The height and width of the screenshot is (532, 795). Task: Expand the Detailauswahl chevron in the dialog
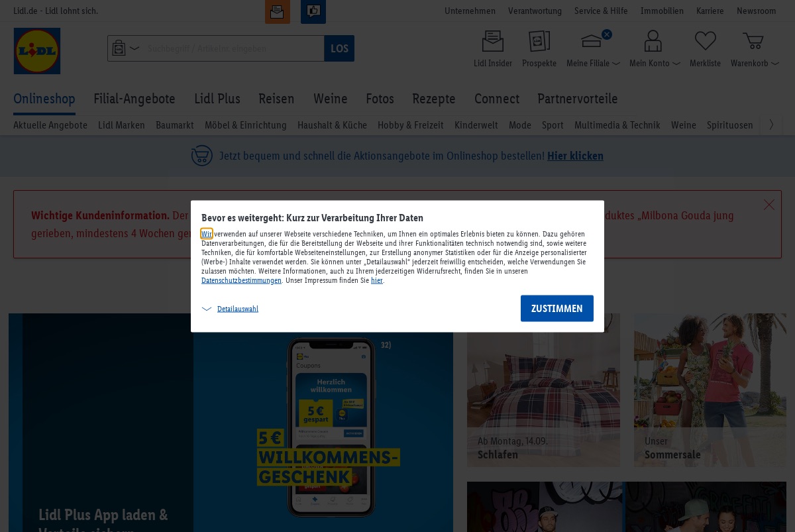tap(207, 309)
